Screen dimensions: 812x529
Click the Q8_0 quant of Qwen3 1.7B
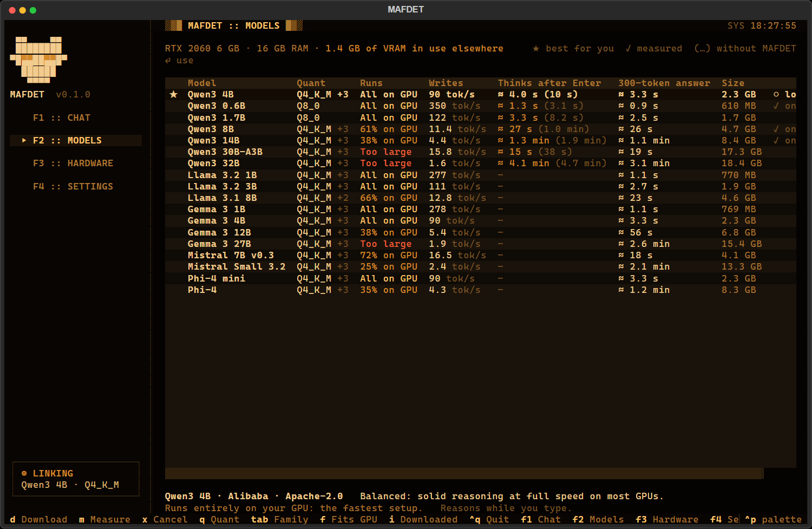click(x=308, y=117)
